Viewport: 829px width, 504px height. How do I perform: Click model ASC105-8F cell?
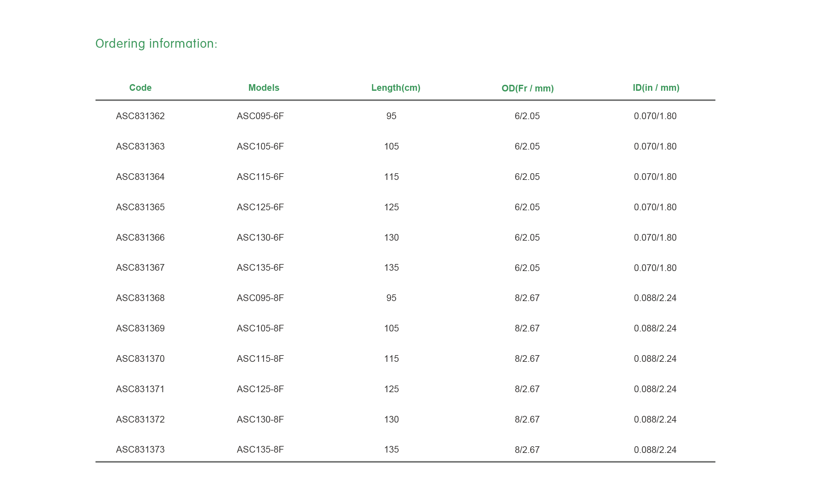pyautogui.click(x=260, y=328)
